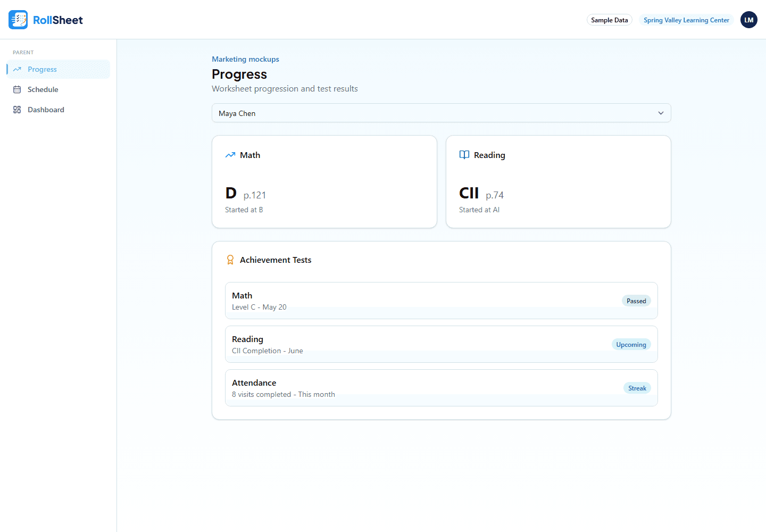The width and height of the screenshot is (766, 532).
Task: Click the Streak status badge
Action: click(637, 388)
